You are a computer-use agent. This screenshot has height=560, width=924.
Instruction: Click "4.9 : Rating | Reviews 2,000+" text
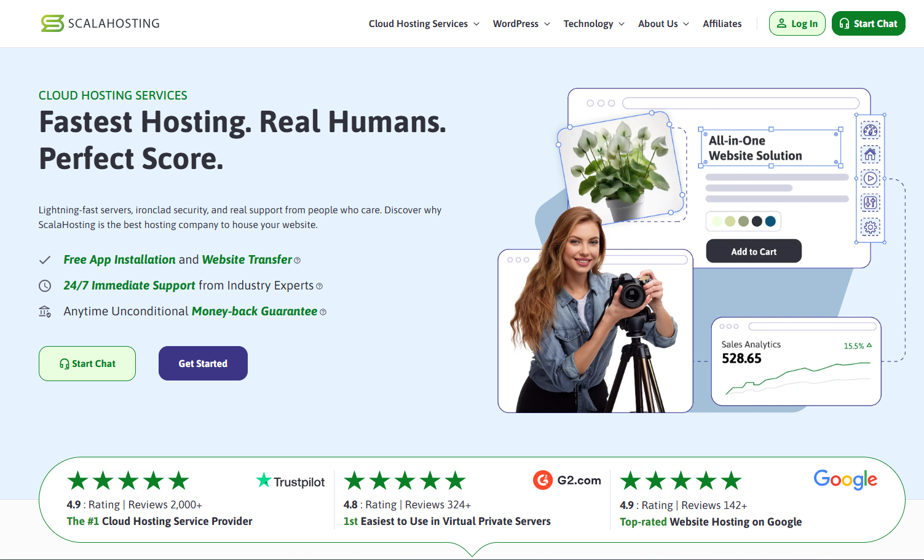(x=134, y=505)
